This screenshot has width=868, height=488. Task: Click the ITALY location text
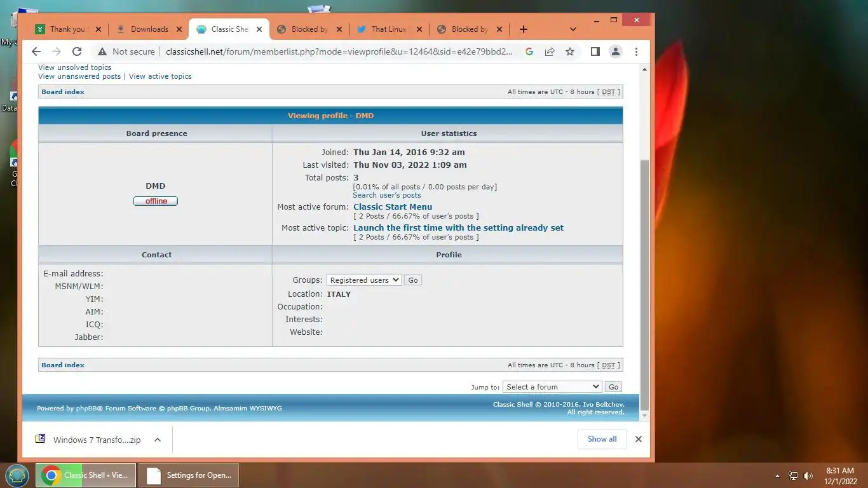click(x=339, y=294)
